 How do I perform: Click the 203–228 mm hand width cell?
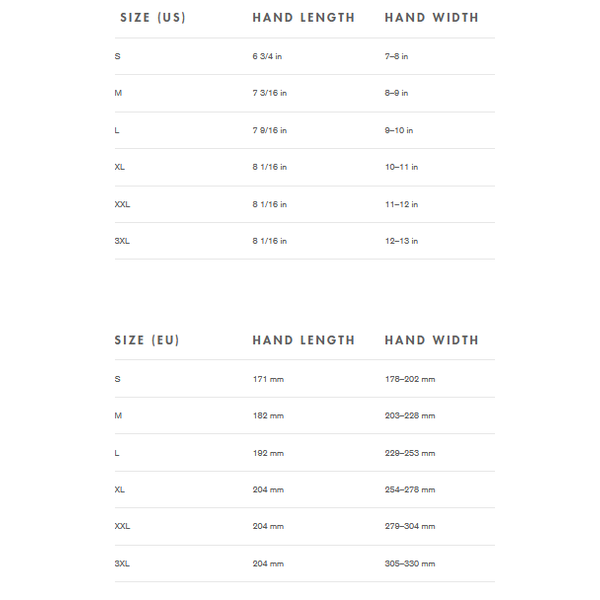point(410,416)
